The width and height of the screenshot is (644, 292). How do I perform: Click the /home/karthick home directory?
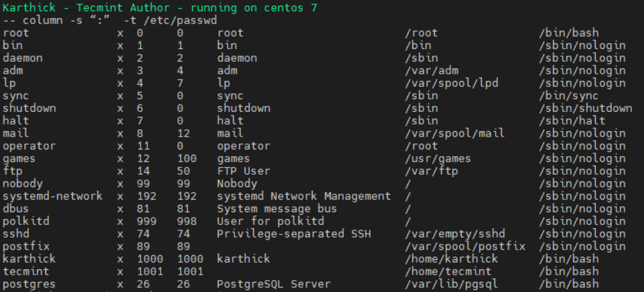coord(451,259)
